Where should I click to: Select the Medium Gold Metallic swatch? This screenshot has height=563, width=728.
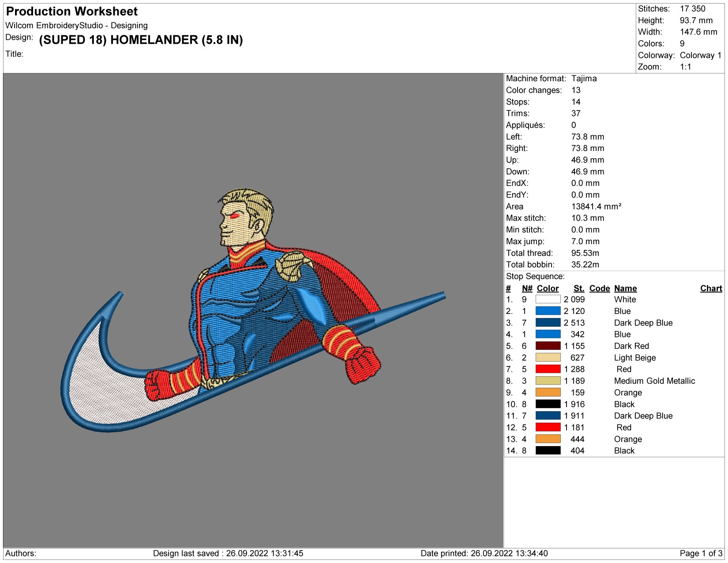click(x=548, y=381)
